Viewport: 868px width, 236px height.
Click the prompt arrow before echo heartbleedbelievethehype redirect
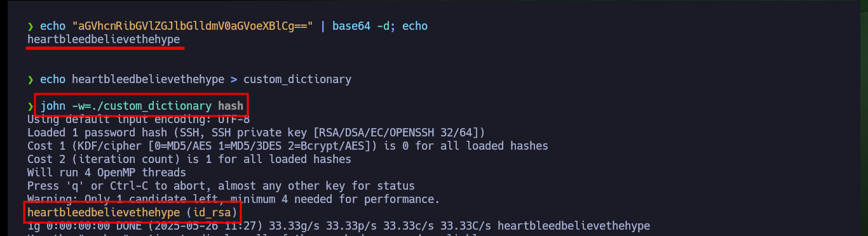click(31, 79)
